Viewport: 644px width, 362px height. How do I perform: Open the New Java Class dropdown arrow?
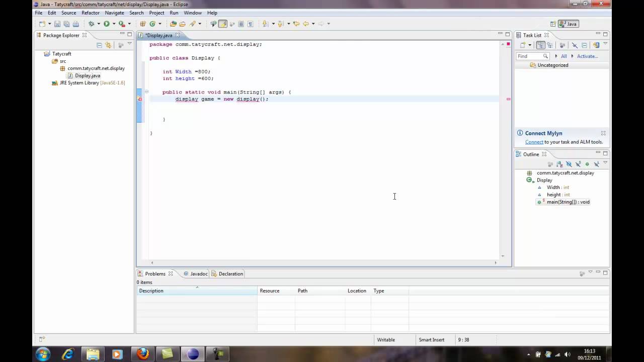click(x=160, y=24)
